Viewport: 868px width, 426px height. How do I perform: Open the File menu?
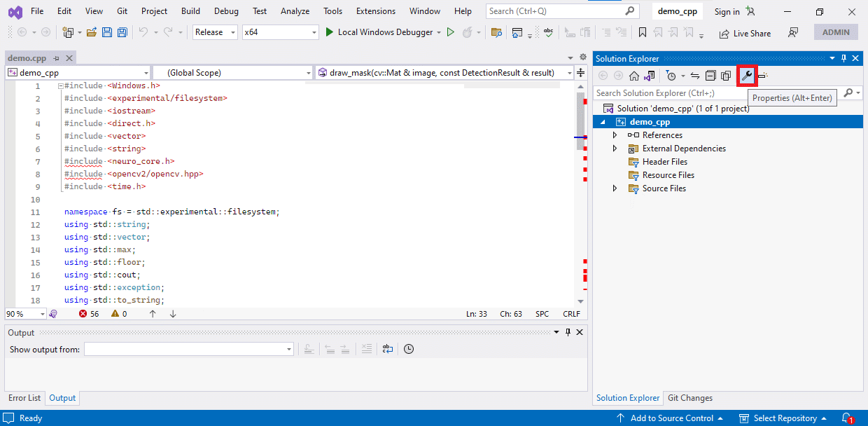[37, 11]
